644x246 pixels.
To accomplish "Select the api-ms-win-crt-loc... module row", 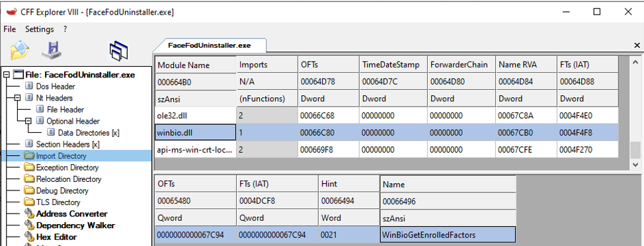I will click(x=386, y=150).
